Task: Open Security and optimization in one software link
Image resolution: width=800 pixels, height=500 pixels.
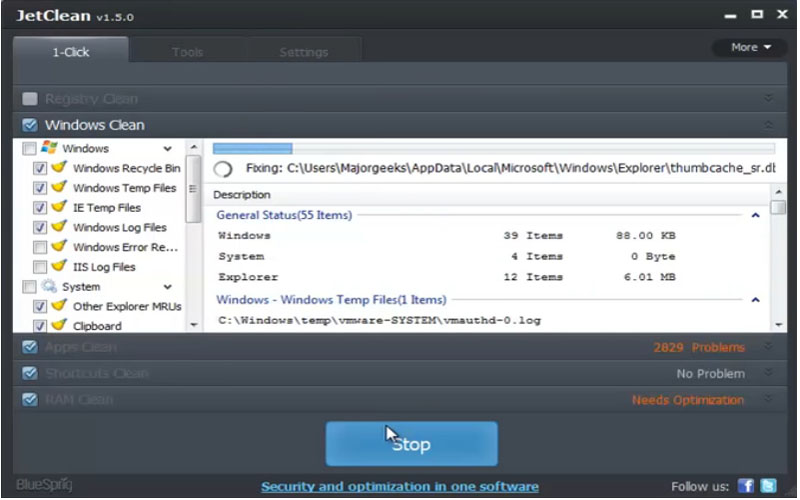Action: pos(399,487)
